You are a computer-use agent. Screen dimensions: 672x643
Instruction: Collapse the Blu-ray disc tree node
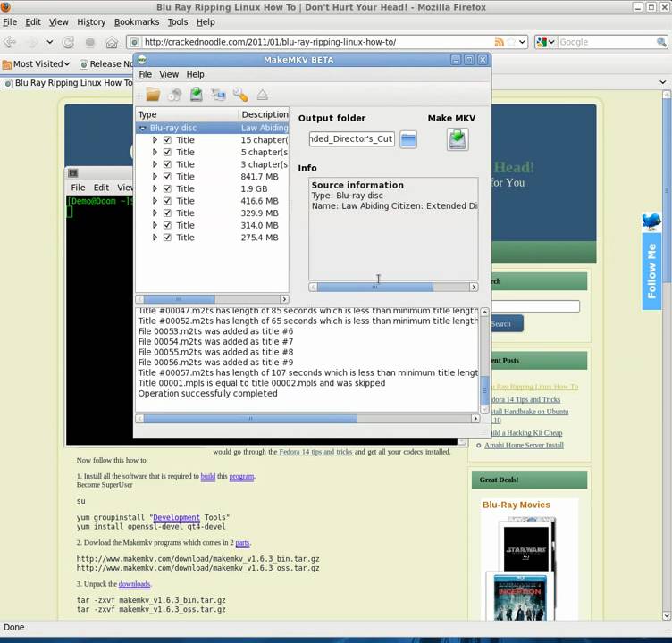click(143, 128)
